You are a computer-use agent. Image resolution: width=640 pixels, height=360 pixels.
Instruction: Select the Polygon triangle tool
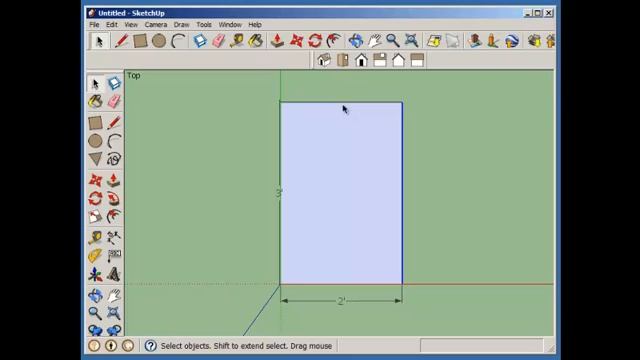96,159
